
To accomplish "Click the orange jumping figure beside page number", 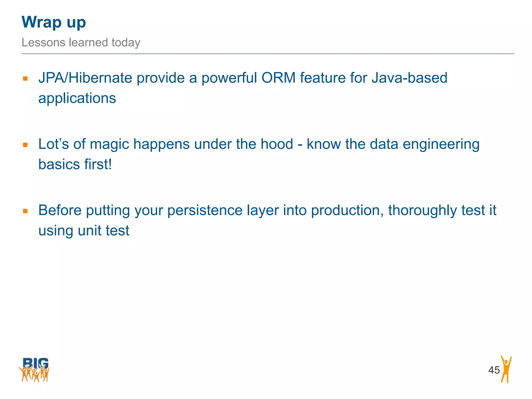I will click(506, 369).
